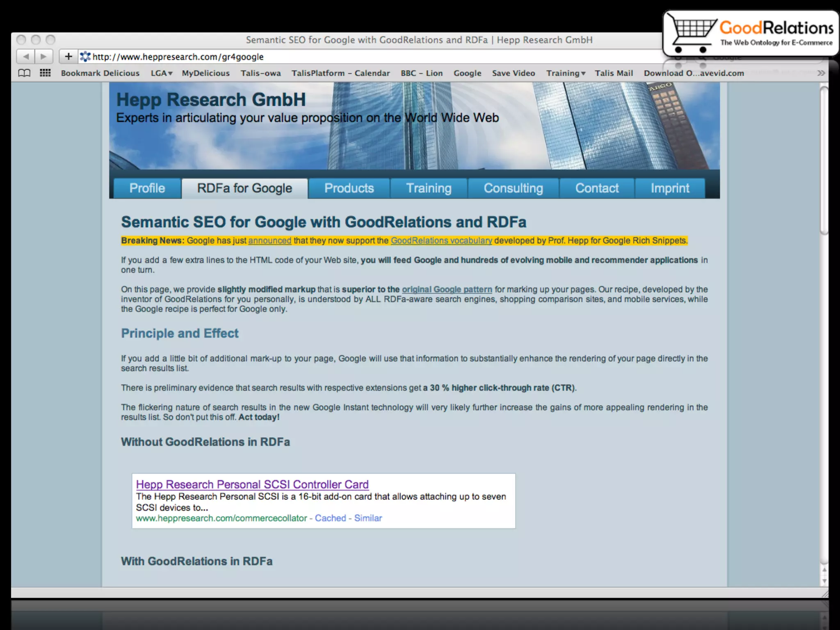Follow the GoodRelations vocabulary link

pos(441,241)
